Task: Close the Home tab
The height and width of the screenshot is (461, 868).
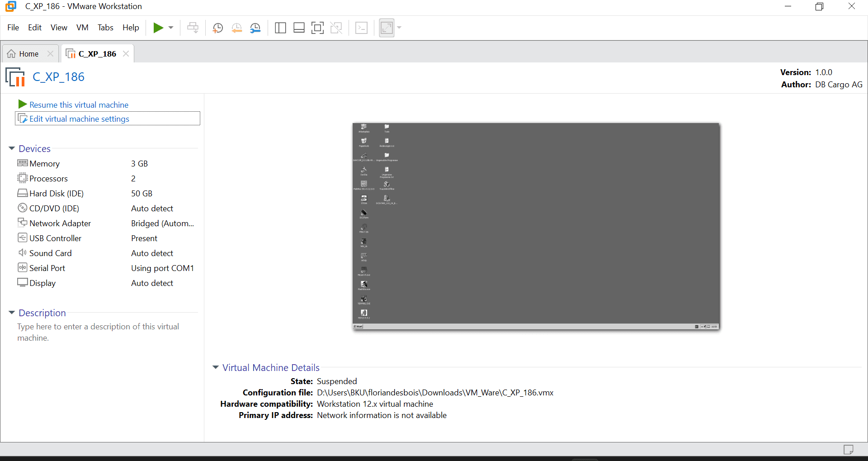Action: pos(51,54)
